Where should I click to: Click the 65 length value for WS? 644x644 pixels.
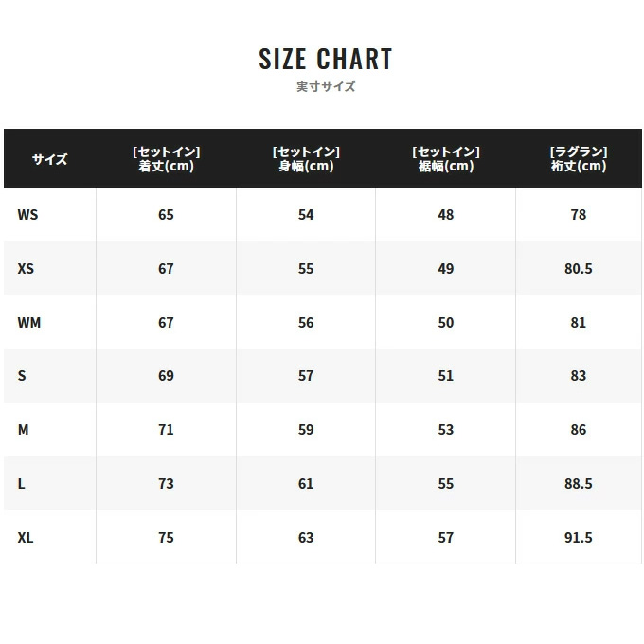click(x=166, y=215)
